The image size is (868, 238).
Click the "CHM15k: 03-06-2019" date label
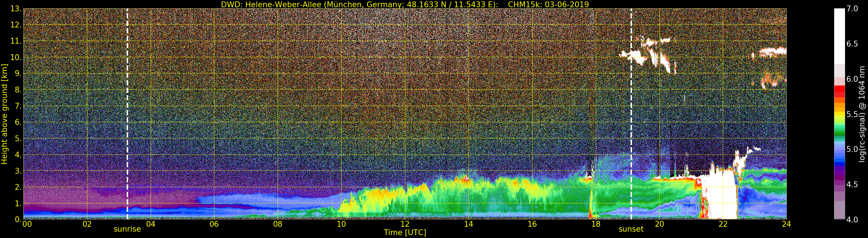point(548,4)
